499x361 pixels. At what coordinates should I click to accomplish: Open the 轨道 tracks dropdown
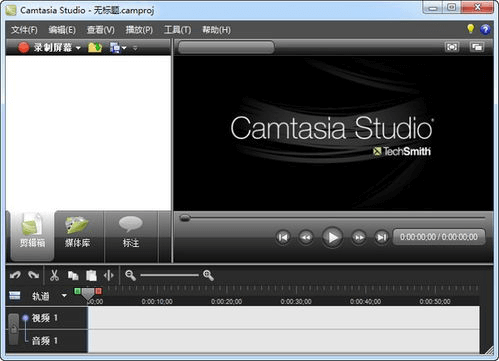click(64, 295)
